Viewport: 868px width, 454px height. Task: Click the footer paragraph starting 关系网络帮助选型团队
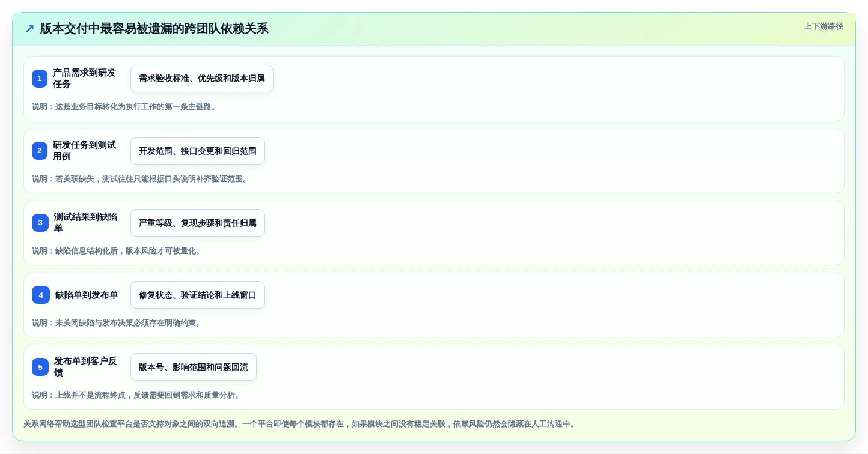pyautogui.click(x=301, y=424)
